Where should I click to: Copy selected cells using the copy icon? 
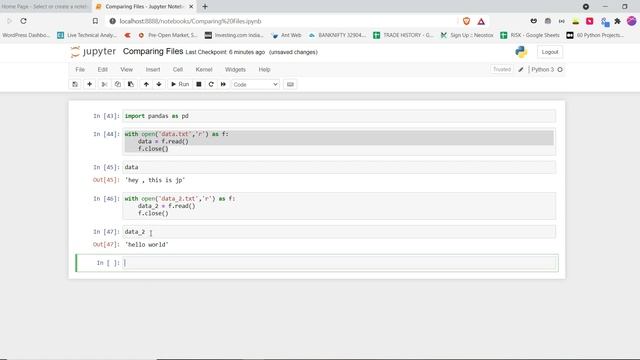pos(118,84)
